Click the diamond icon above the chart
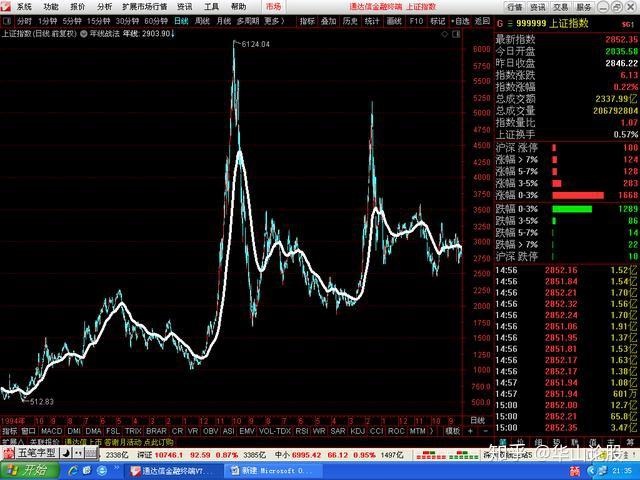Screen dimensions: 640x480 (445, 34)
